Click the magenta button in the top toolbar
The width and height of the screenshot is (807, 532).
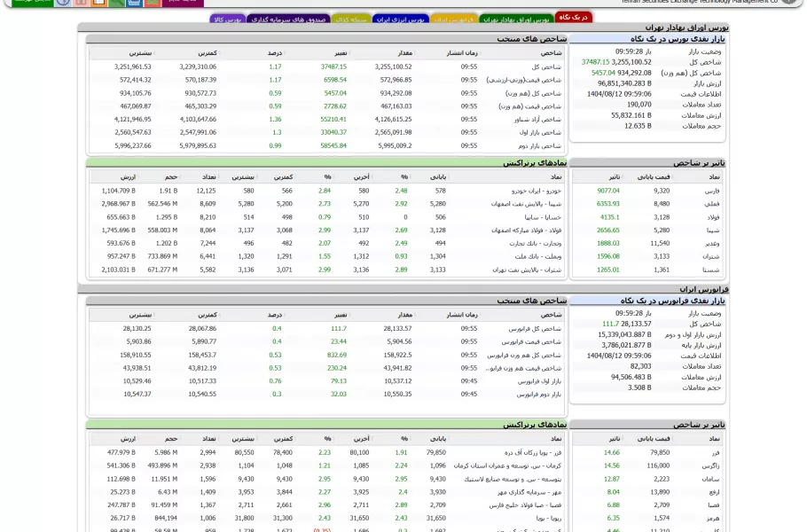click(x=183, y=3)
